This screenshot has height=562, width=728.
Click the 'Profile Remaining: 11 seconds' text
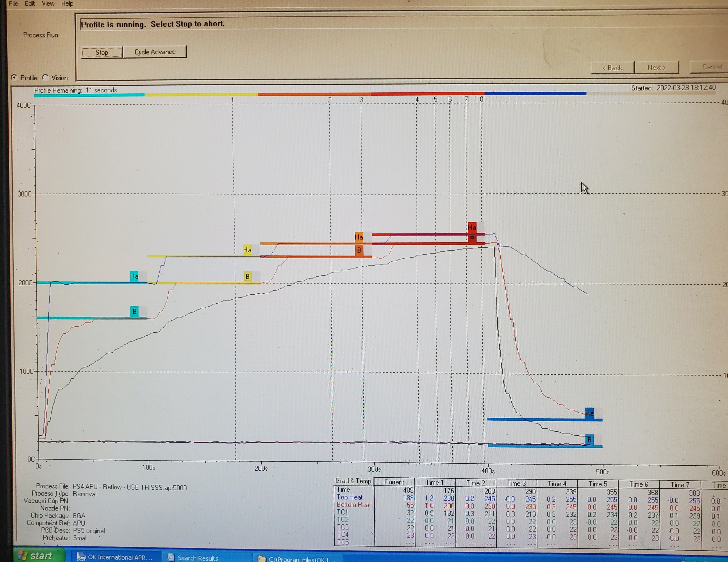[x=76, y=90]
